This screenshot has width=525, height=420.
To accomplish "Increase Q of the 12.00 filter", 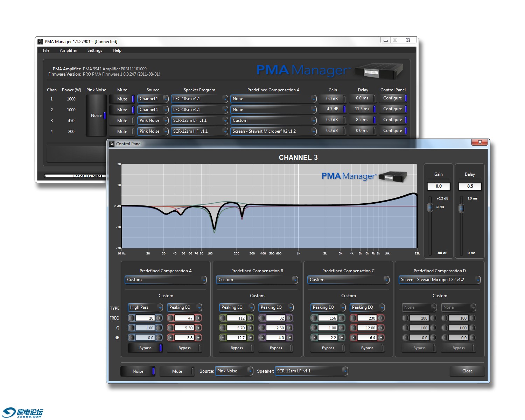I will click(x=381, y=328).
